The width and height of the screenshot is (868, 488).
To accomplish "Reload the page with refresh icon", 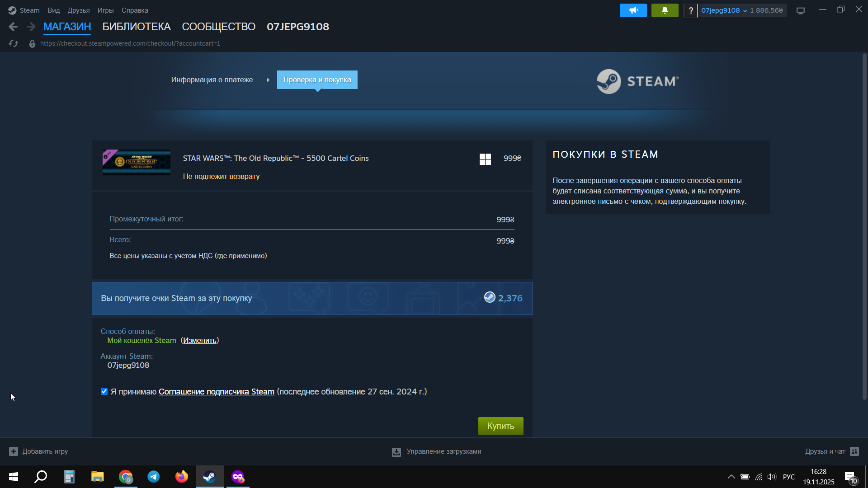I will [x=14, y=43].
